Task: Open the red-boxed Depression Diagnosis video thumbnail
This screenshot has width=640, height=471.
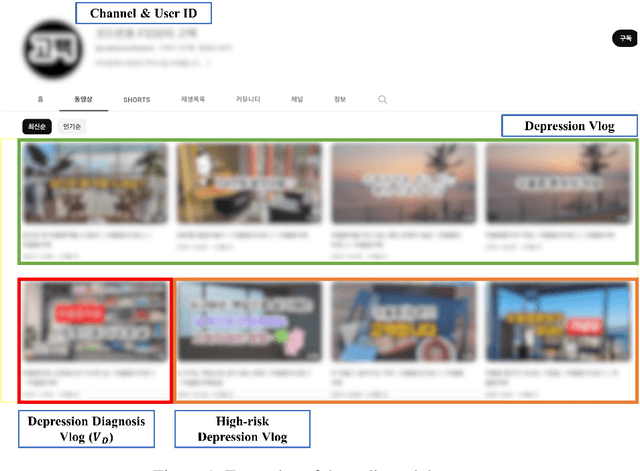Action: [x=94, y=322]
